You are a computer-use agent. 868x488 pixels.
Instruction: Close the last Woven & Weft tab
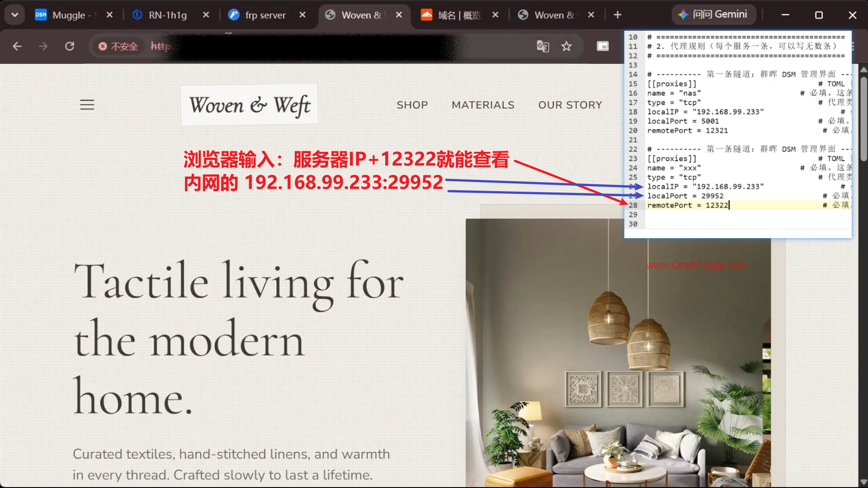tap(591, 15)
